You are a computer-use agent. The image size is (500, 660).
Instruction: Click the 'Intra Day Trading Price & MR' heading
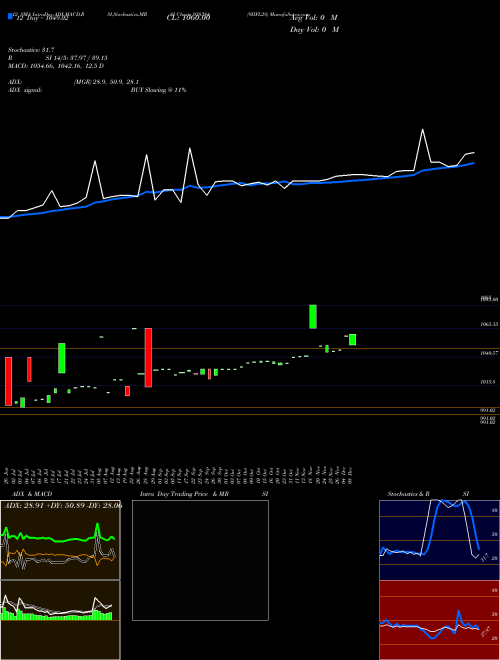[184, 494]
